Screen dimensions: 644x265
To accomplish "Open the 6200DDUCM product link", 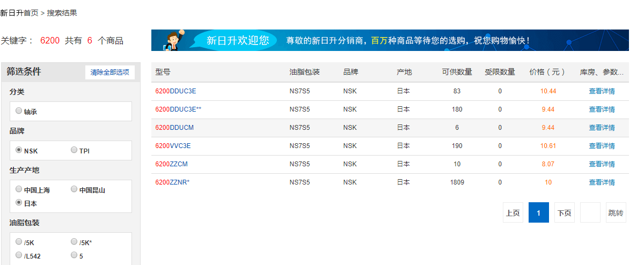I will click(x=174, y=128).
